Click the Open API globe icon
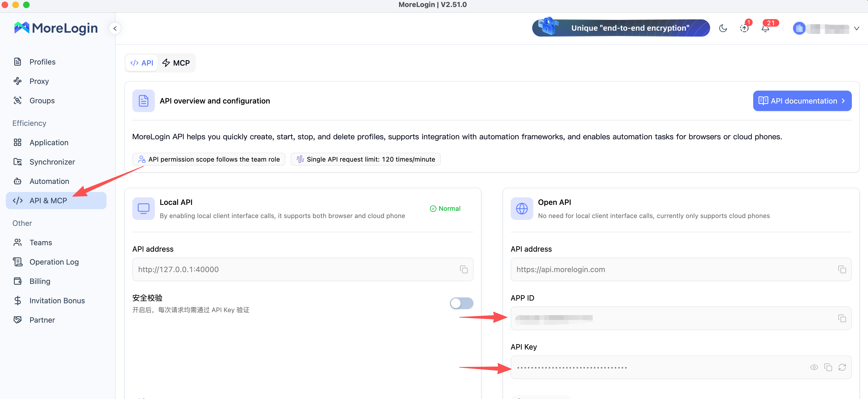The height and width of the screenshot is (399, 868). click(x=522, y=209)
